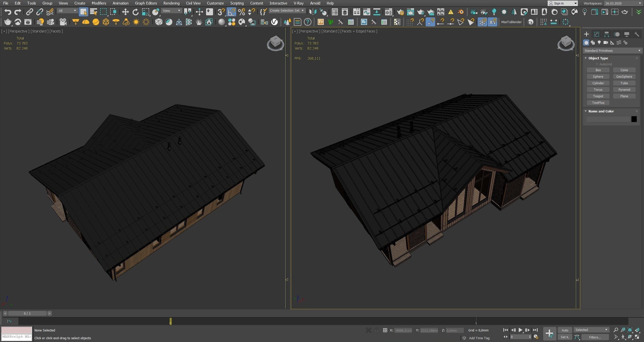The width and height of the screenshot is (644, 342).
Task: Open the Arnold menu
Action: point(315,3)
